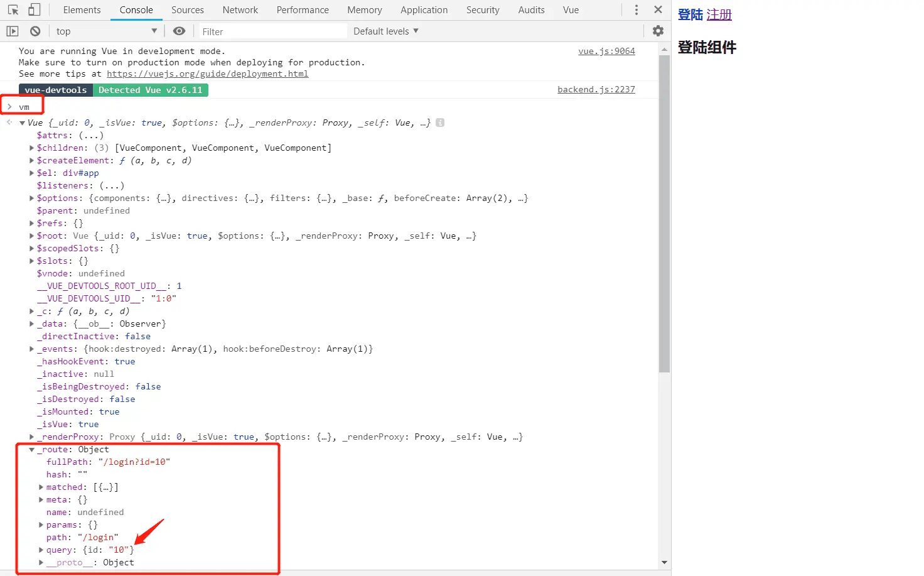Expand the matched array
This screenshot has width=924, height=576.
[x=41, y=487]
